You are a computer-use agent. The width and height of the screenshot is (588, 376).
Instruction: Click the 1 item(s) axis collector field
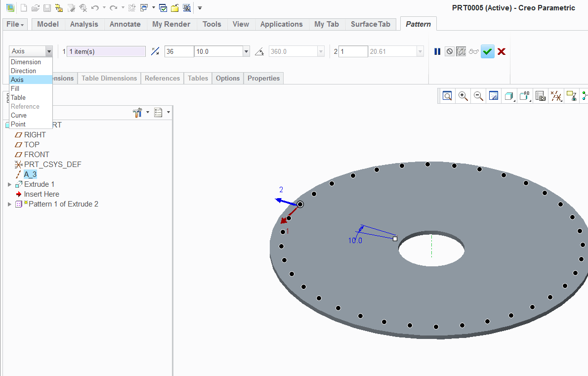click(x=106, y=51)
